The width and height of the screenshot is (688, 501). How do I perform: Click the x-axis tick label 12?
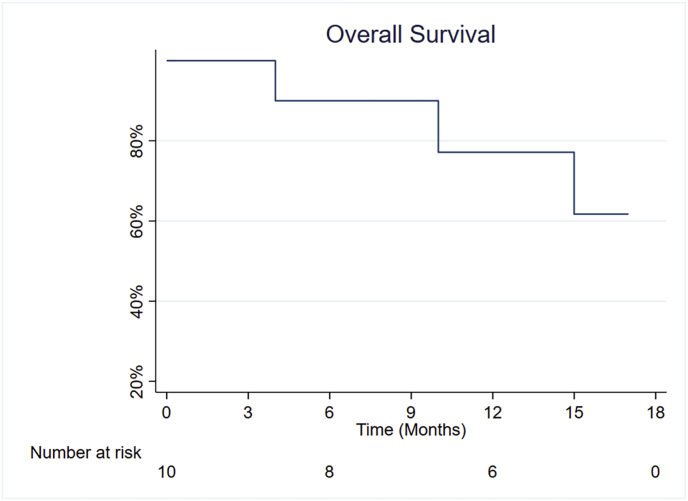[492, 412]
